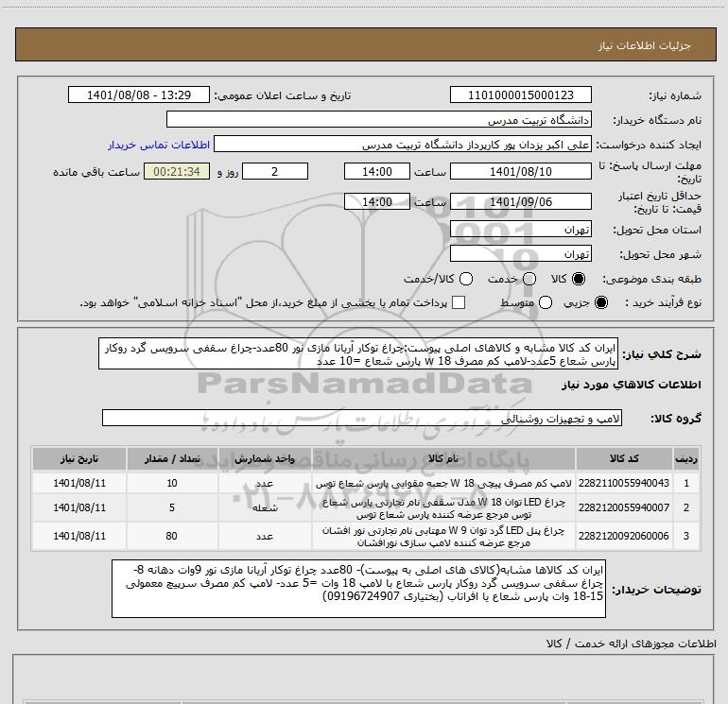This screenshot has width=728, height=704.
Task: Click the گروه کالا field لامپ و تجهیزات روشنائی
Action: [x=362, y=418]
